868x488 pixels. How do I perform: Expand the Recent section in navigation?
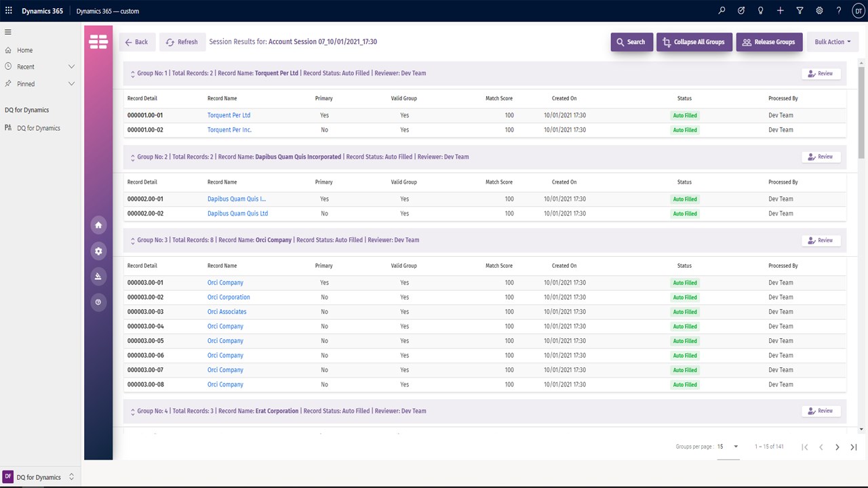click(x=71, y=66)
